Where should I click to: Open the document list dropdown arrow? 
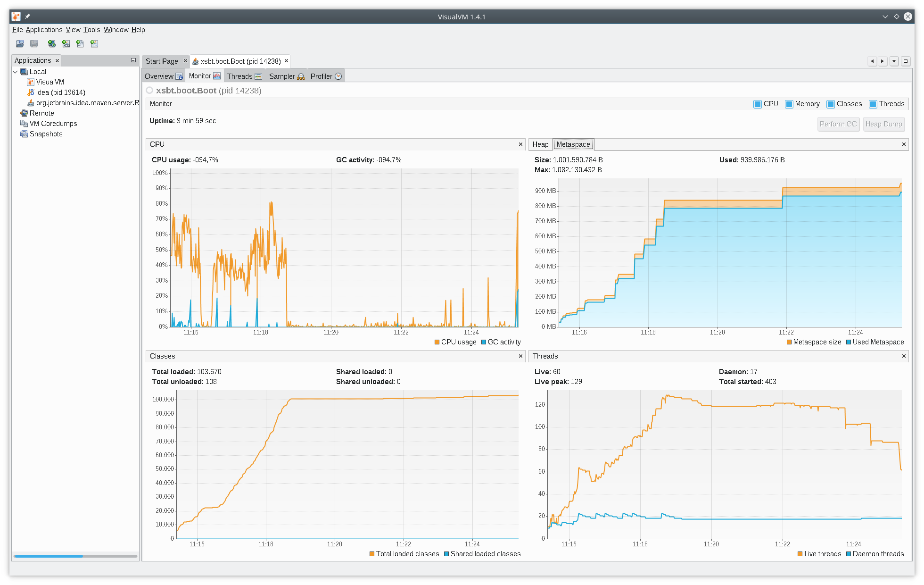pyautogui.click(x=894, y=61)
